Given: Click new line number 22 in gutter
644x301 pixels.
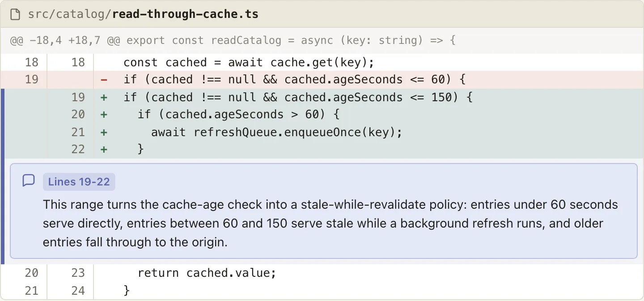Looking at the screenshot, I should click(x=78, y=149).
